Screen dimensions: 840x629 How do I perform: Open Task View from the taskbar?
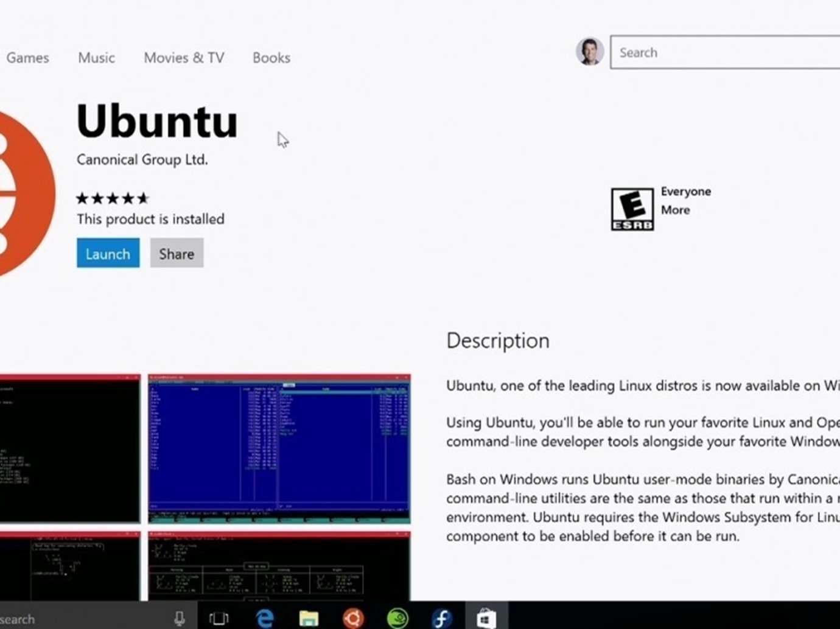coord(219,619)
